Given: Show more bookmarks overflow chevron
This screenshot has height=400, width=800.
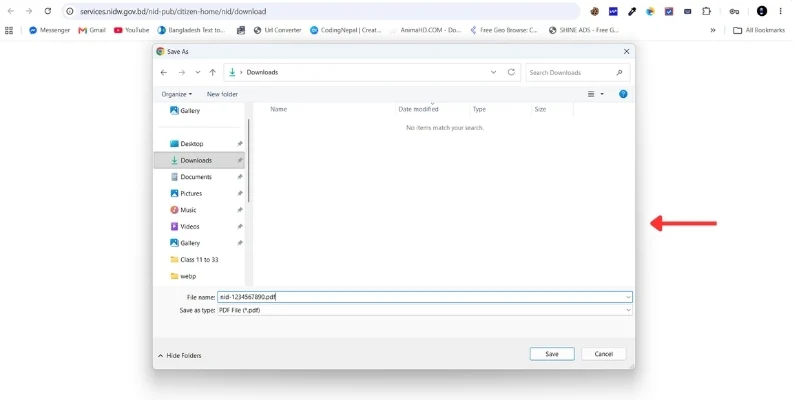Looking at the screenshot, I should click(x=713, y=30).
